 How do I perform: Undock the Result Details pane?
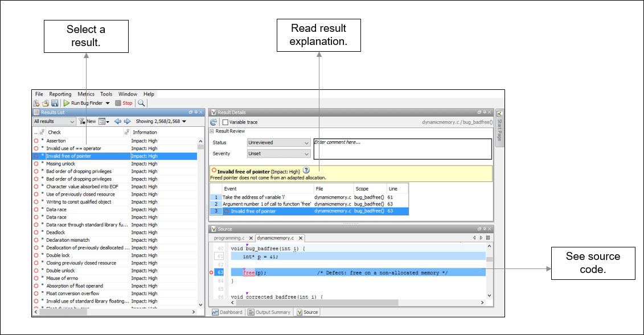pyautogui.click(x=479, y=113)
